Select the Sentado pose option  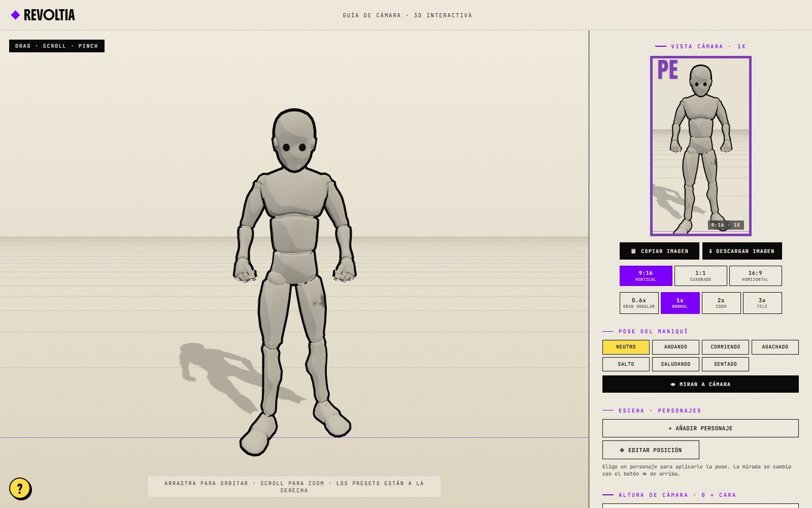click(725, 364)
